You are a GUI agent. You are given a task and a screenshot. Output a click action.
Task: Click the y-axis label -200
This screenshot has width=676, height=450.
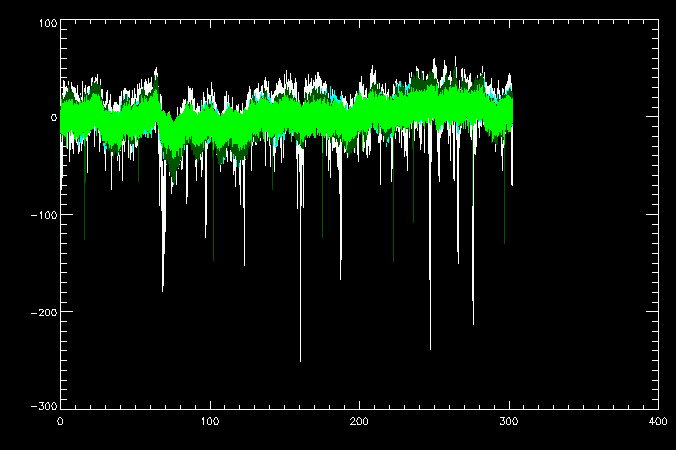(44, 312)
